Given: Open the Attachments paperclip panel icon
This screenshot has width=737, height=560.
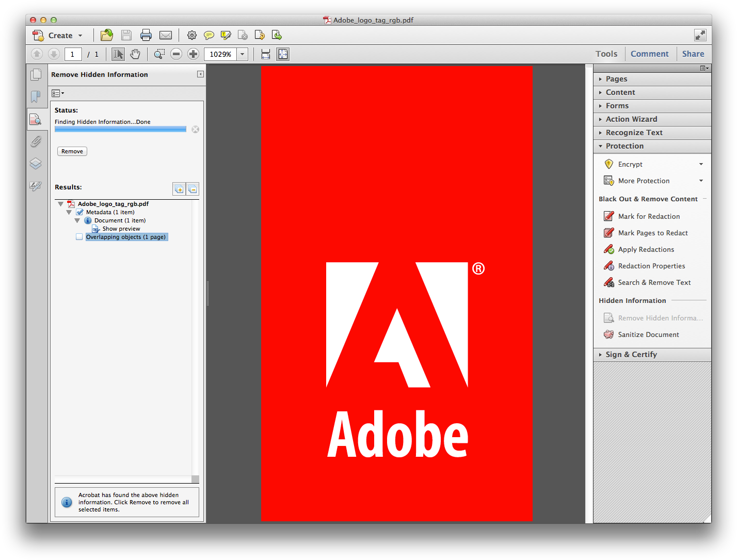Looking at the screenshot, I should 36,141.
